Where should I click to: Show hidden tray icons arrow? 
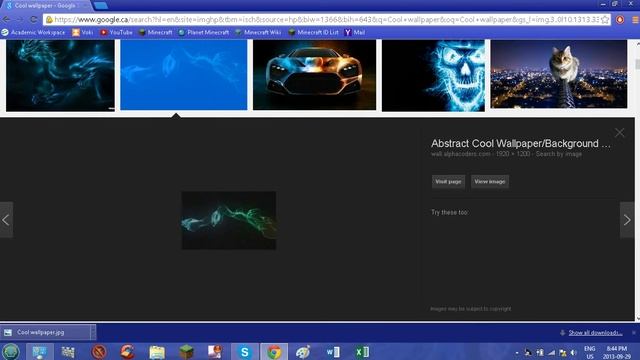pos(517,352)
